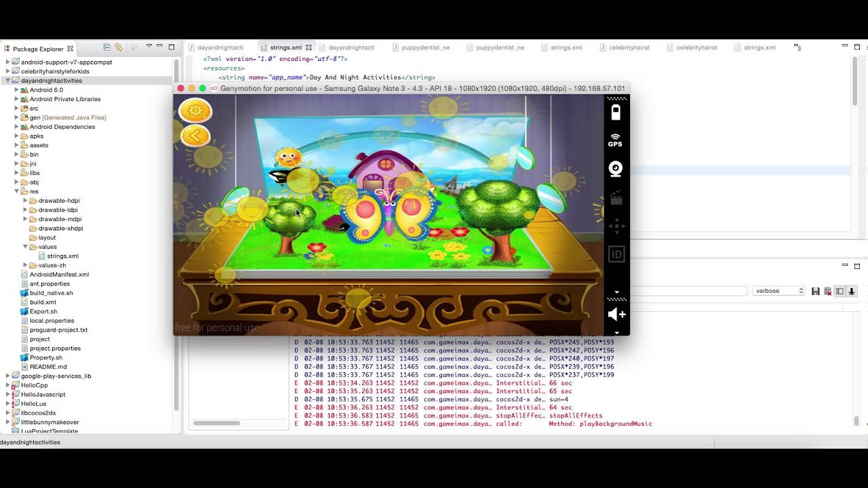
Task: Open Genymotion battery widget
Action: click(x=616, y=113)
